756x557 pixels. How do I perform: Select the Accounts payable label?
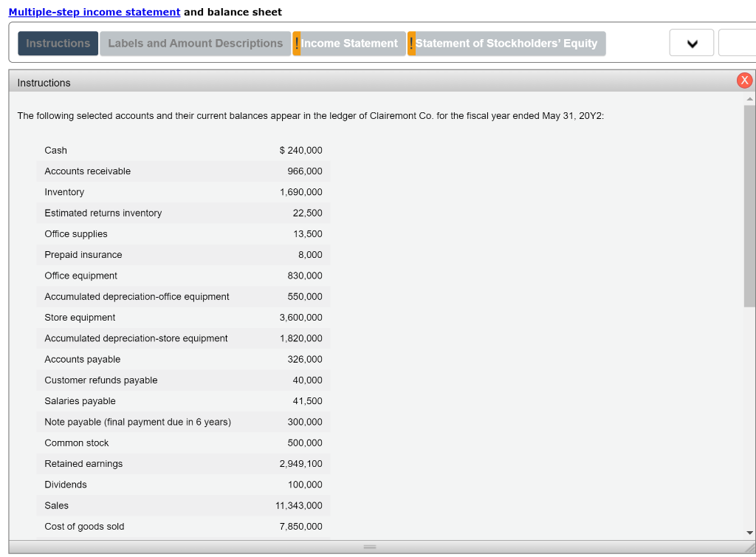[x=83, y=359]
